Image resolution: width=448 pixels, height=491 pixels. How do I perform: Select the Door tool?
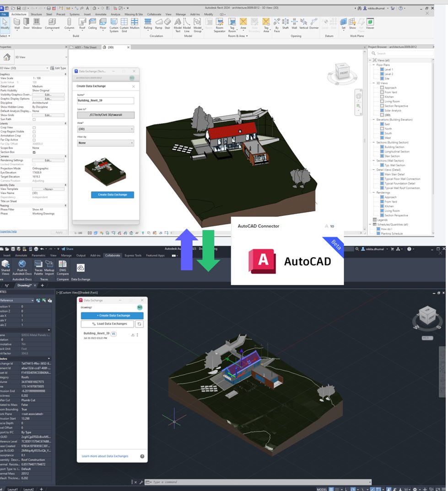tap(26, 22)
